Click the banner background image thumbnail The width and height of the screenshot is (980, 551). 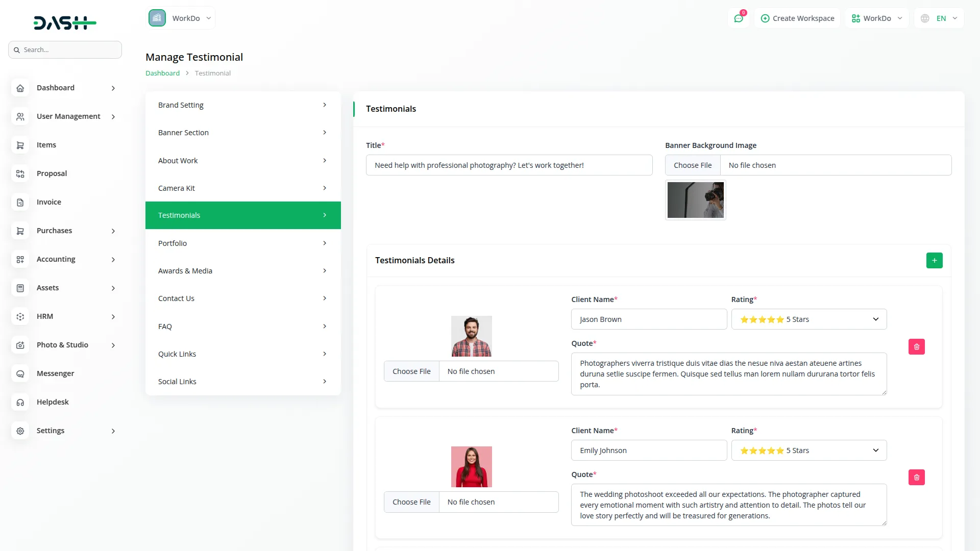pyautogui.click(x=695, y=200)
